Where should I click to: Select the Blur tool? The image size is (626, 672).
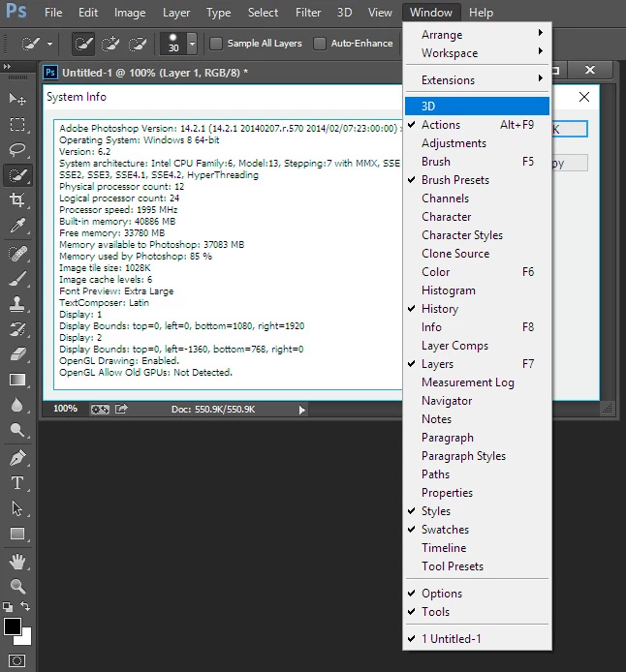click(x=17, y=406)
